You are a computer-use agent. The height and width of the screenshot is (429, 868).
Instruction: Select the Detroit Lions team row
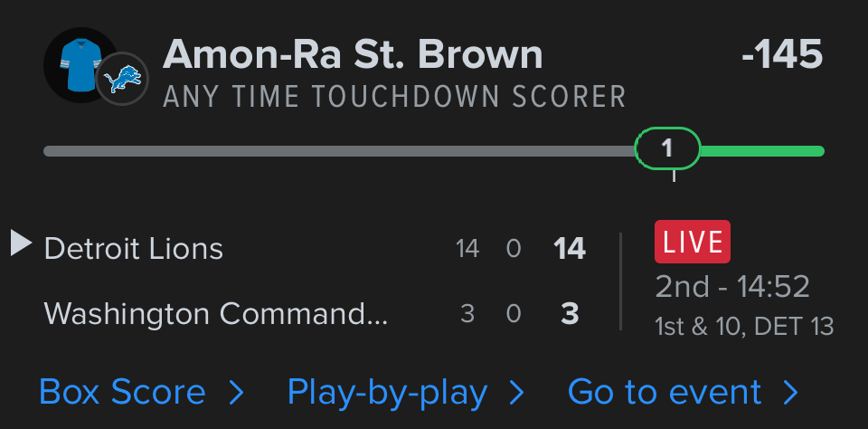(x=134, y=248)
